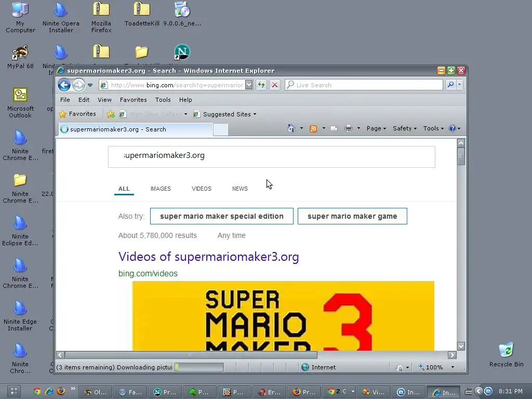Image resolution: width=532 pixels, height=399 pixels.
Task: Click the vertical scrollbar down arrow
Action: pyautogui.click(x=461, y=347)
